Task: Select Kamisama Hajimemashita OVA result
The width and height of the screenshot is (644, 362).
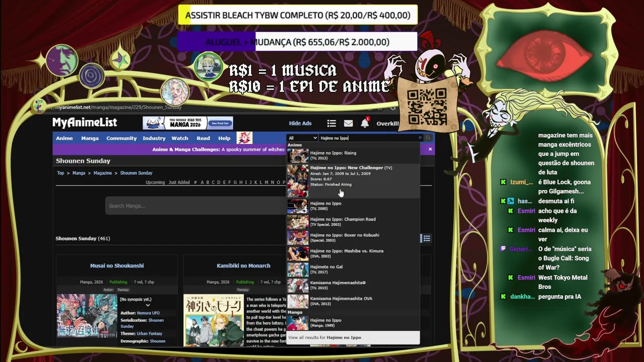Action: (353, 301)
